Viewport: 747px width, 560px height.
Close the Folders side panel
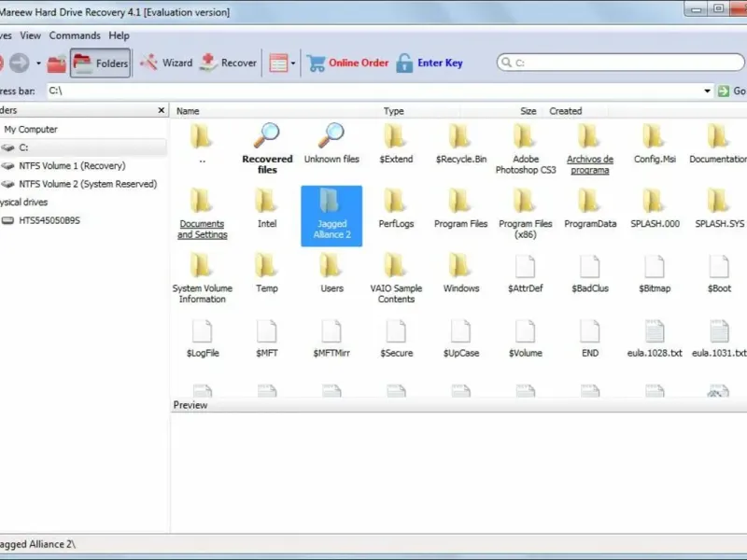tap(161, 110)
